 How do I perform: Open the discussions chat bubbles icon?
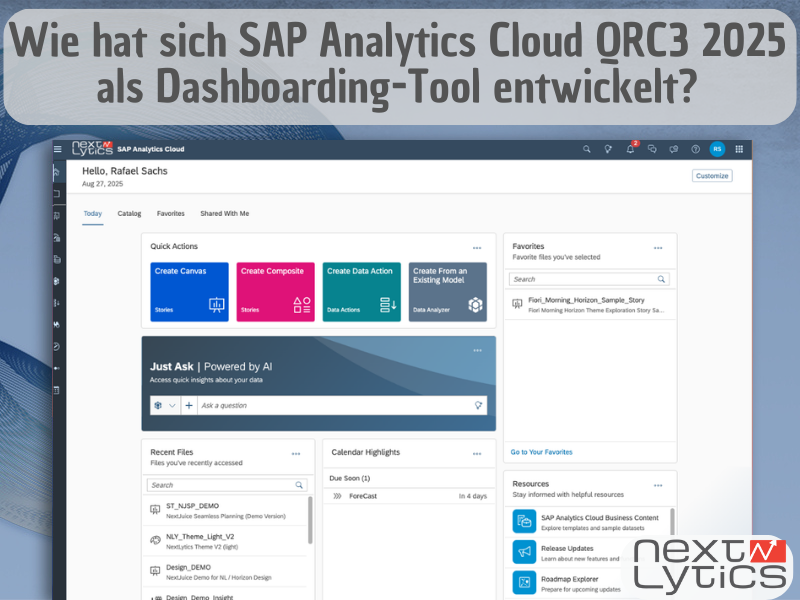coord(652,149)
